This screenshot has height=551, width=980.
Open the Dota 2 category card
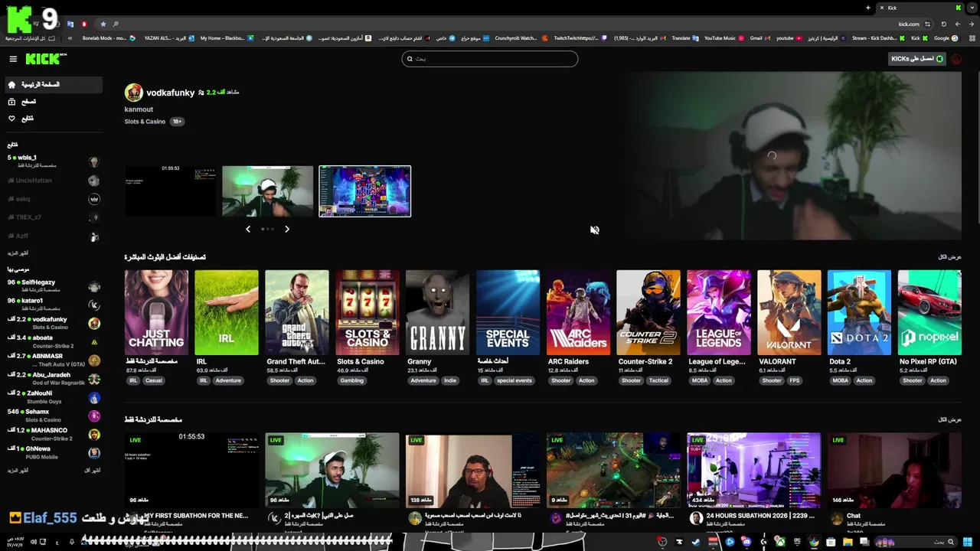[x=859, y=312]
